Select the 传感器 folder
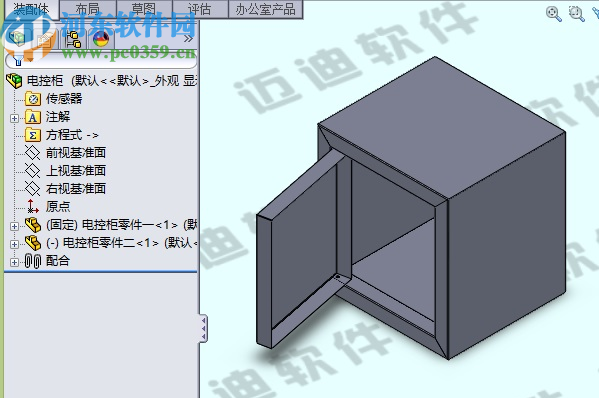601x398 pixels. point(64,99)
